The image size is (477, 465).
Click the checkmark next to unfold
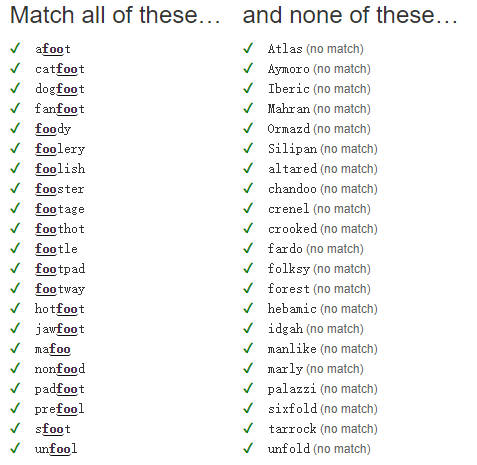point(248,448)
